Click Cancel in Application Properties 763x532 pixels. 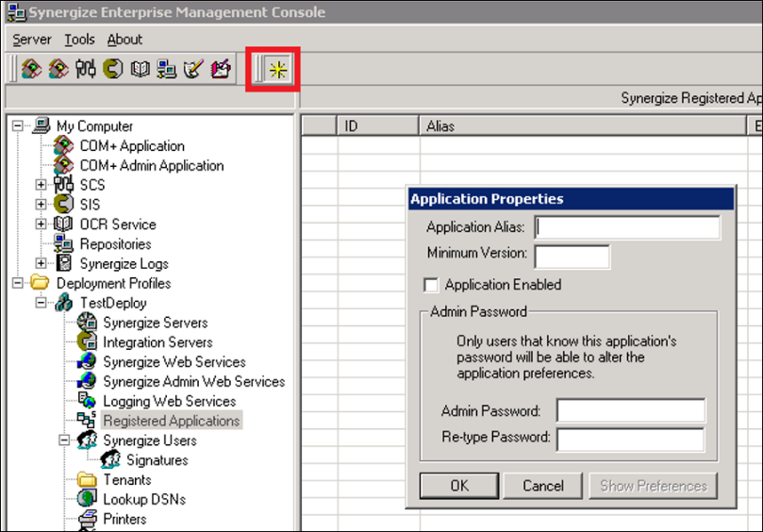[542, 486]
